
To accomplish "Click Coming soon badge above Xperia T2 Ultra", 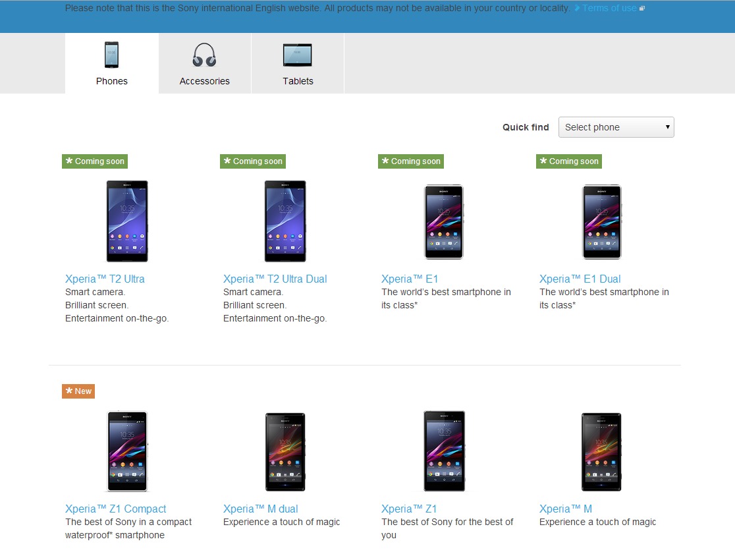I will [95, 161].
